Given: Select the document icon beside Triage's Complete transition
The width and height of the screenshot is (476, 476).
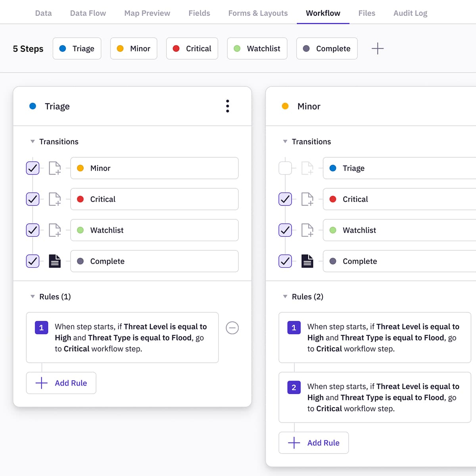Looking at the screenshot, I should pos(55,261).
